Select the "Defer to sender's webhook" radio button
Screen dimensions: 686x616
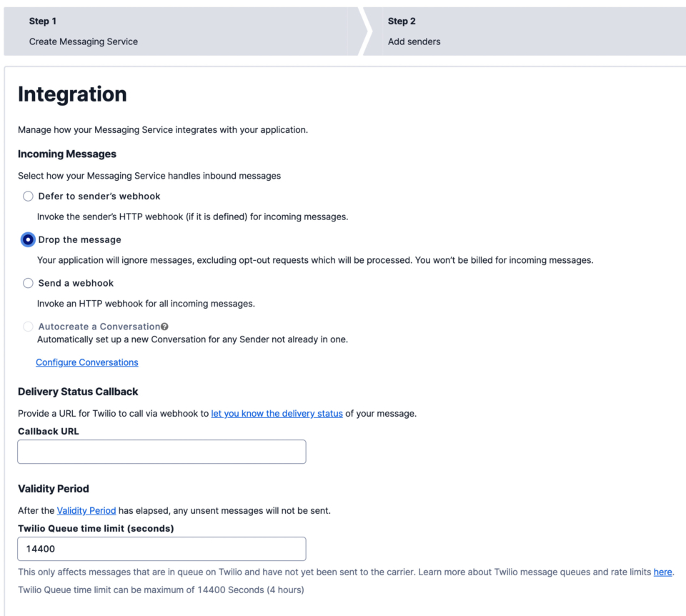pos(27,196)
